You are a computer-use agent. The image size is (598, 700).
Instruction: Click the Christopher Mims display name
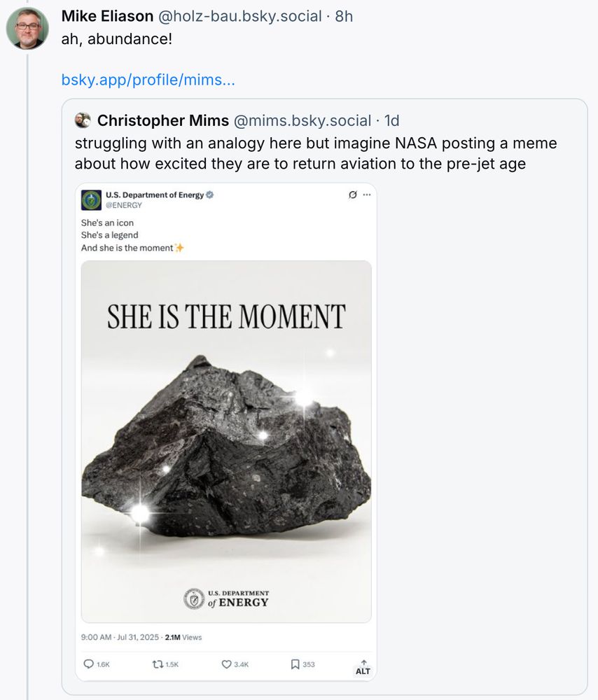pyautogui.click(x=163, y=120)
